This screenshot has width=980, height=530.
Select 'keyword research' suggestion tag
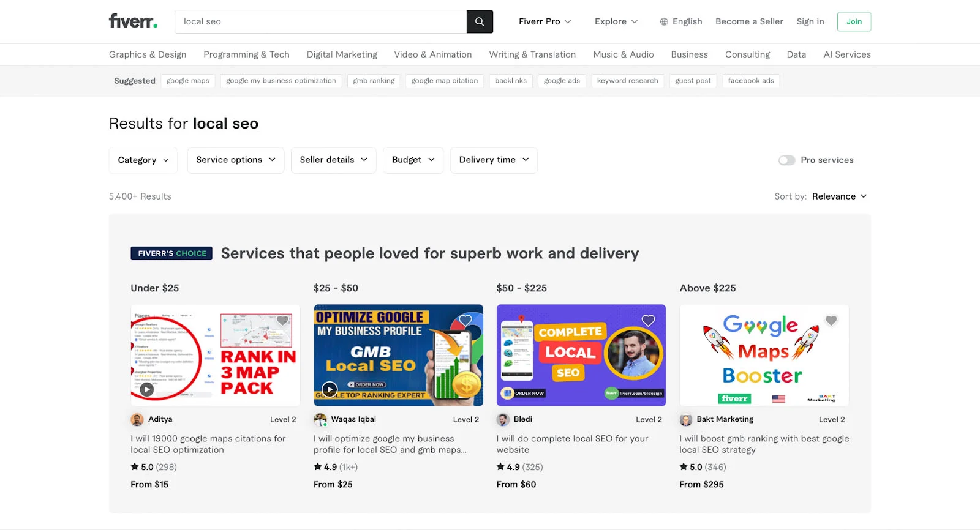coord(628,81)
